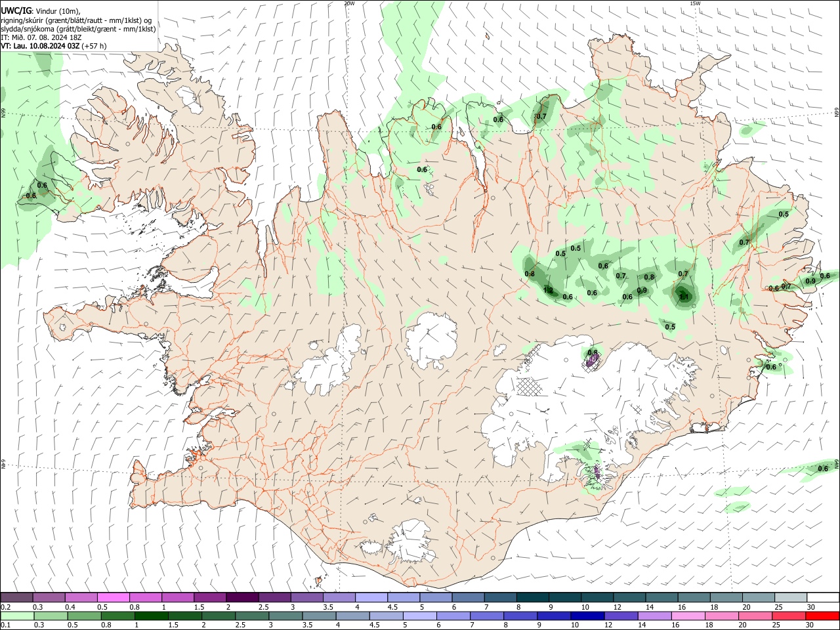Click the bold 'UWC/IG' title text

[16, 10]
